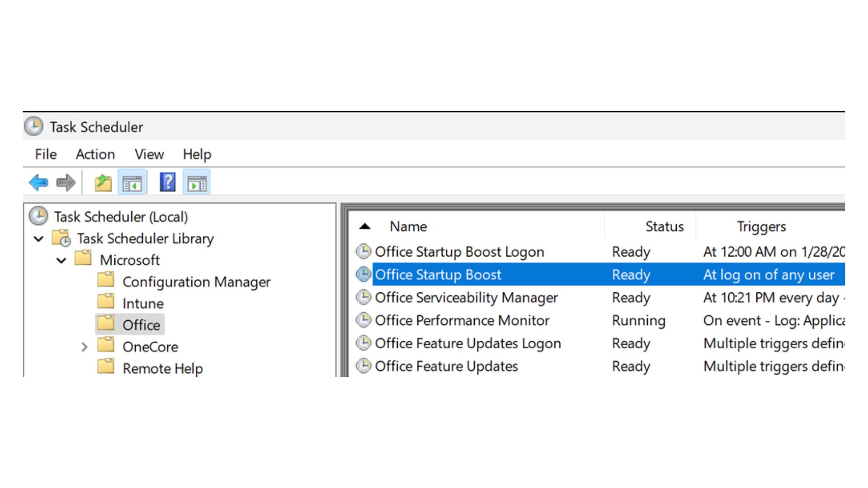Click the clock icon for Office Feature Updates Logon
Screen dimensions: 868x488
tap(363, 343)
